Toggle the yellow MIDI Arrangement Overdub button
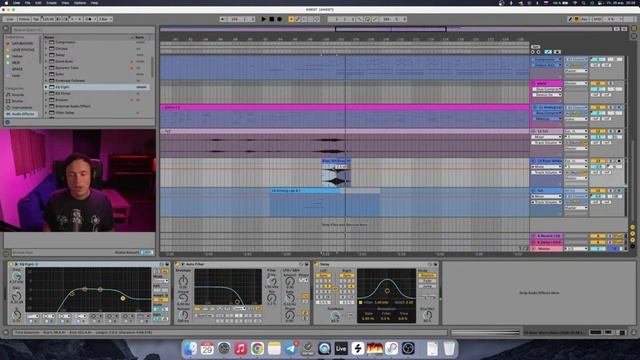The width and height of the screenshot is (640, 360). click(291, 19)
